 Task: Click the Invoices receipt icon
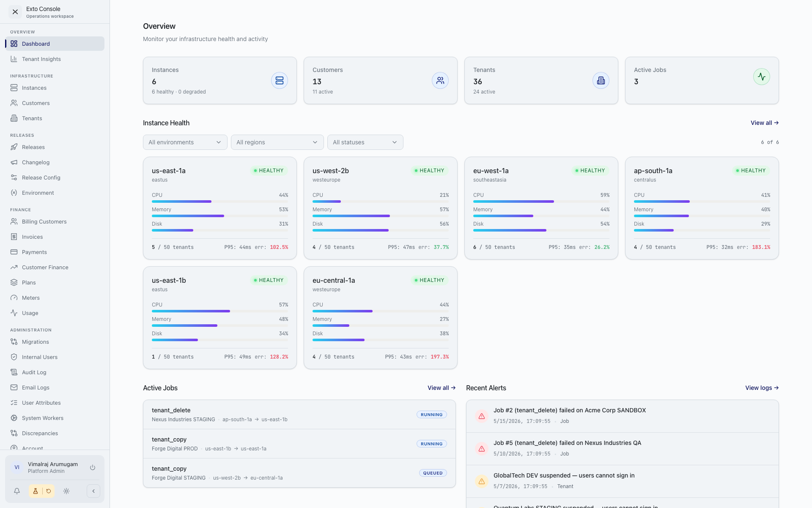[x=14, y=237]
